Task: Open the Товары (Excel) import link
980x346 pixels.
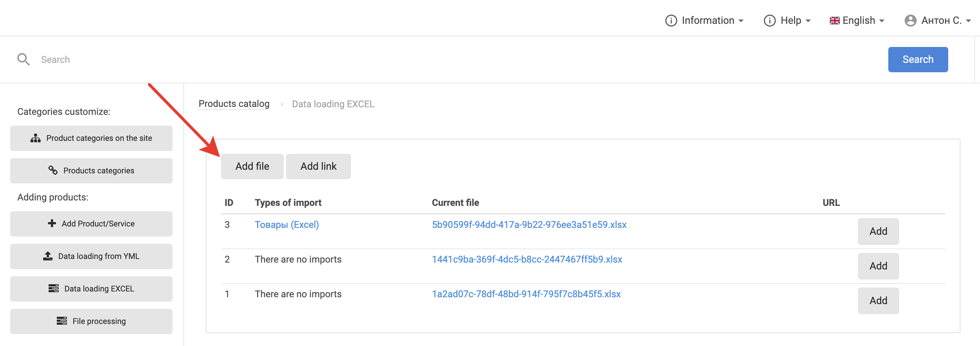Action: pos(286,225)
